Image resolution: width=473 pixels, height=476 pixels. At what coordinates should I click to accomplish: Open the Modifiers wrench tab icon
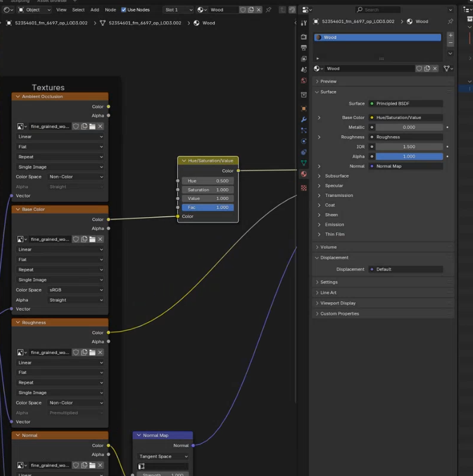tap(304, 120)
